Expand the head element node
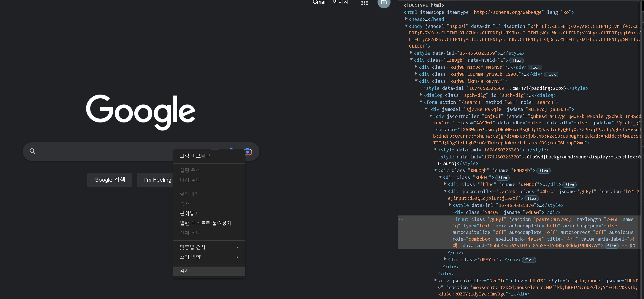This screenshot has height=299, width=644. (x=406, y=19)
